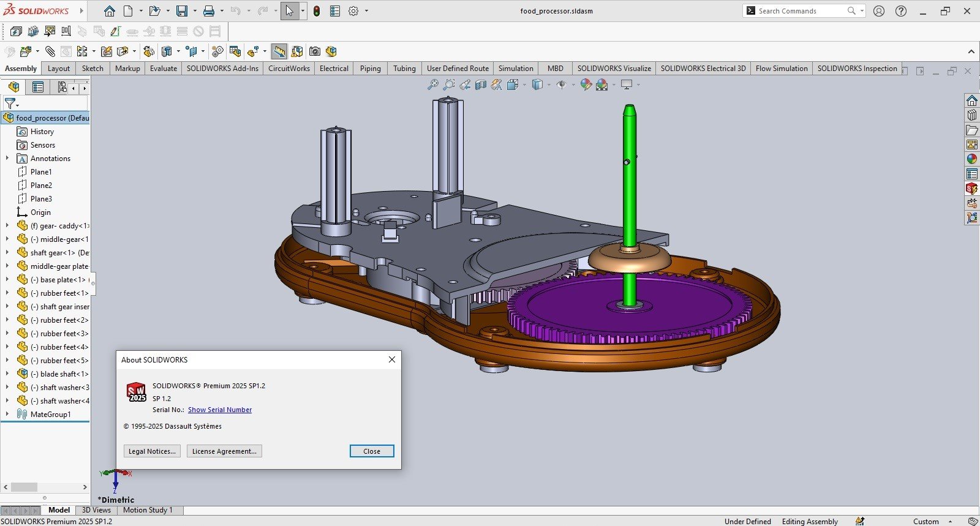Open the SOLIDWORKS Home welcome icon
980x526 pixels.
click(110, 11)
